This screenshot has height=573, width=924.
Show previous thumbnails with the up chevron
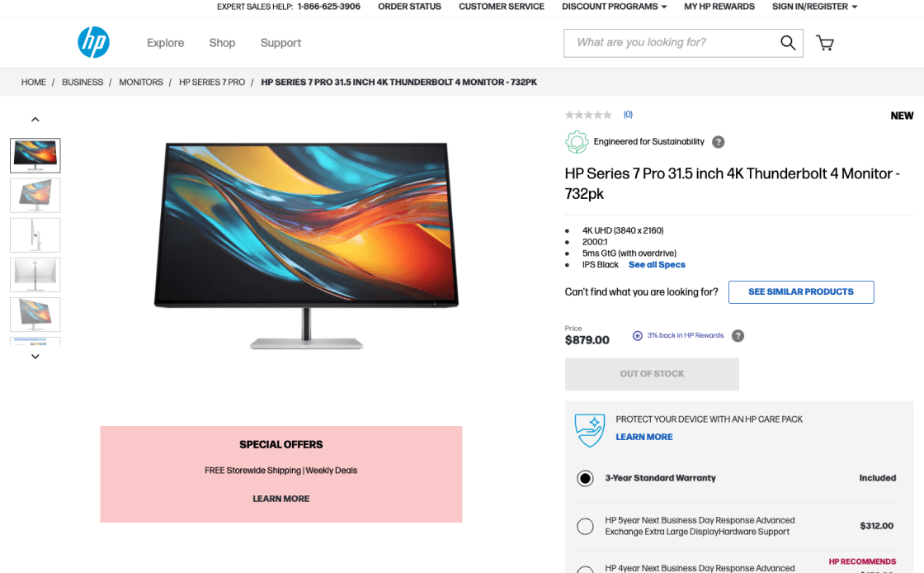click(35, 119)
